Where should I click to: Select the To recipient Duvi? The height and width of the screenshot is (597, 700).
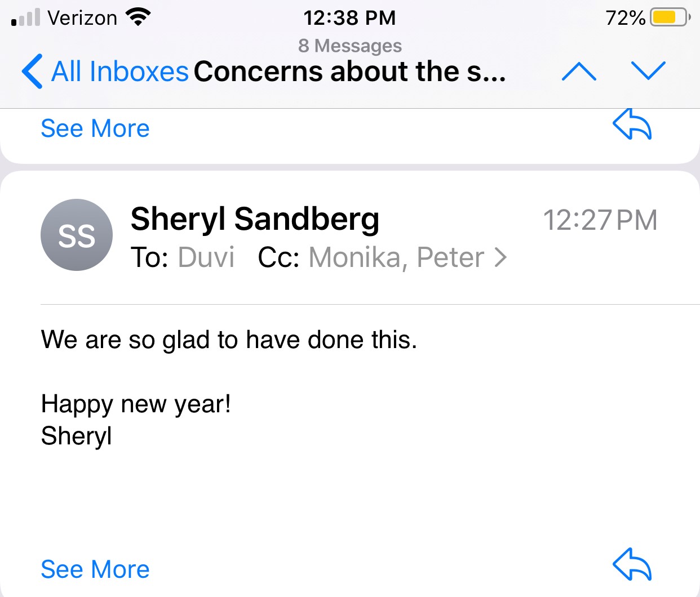(206, 258)
